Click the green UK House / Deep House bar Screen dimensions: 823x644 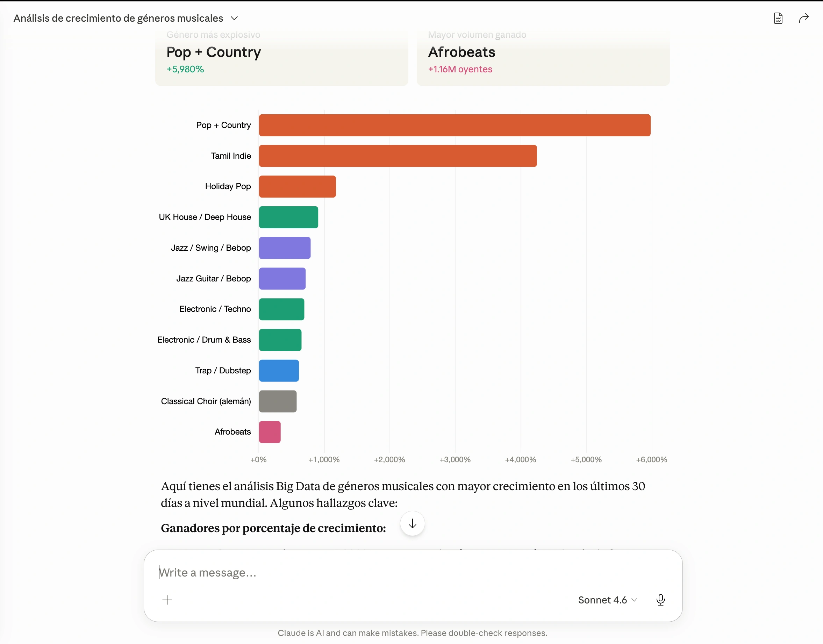click(288, 217)
